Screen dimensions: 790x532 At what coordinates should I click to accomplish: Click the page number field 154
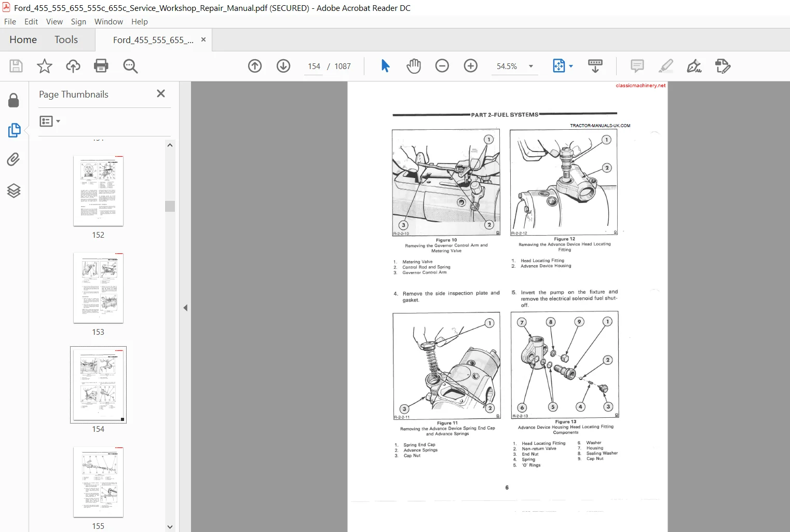[x=314, y=66]
